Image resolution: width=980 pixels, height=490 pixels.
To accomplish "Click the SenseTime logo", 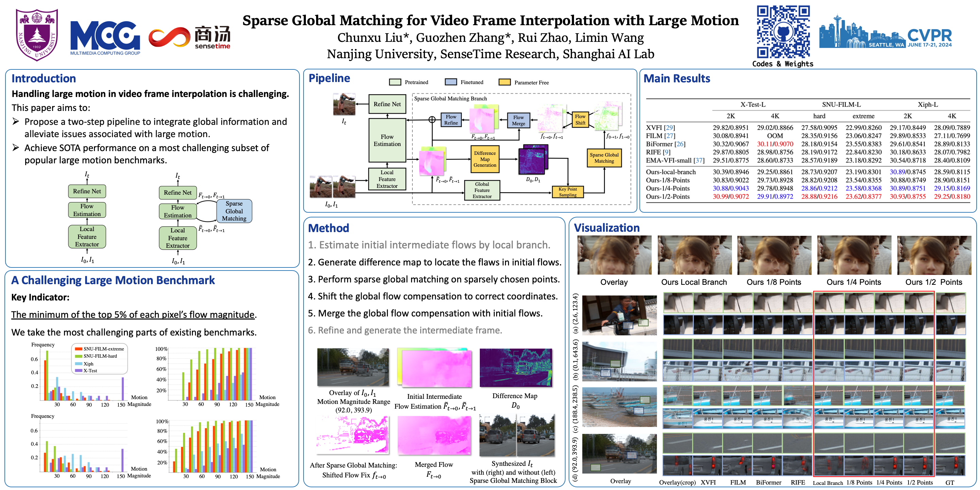I will pyautogui.click(x=190, y=38).
